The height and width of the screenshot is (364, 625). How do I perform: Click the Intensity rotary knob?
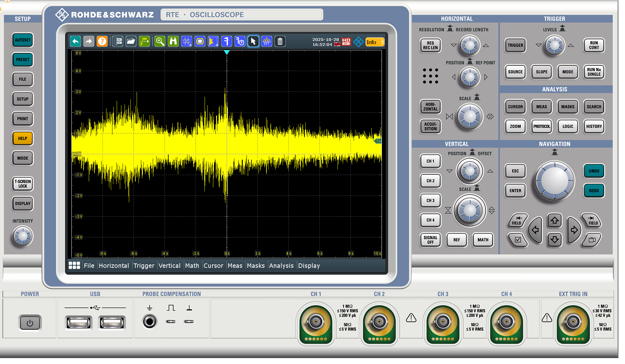point(23,236)
